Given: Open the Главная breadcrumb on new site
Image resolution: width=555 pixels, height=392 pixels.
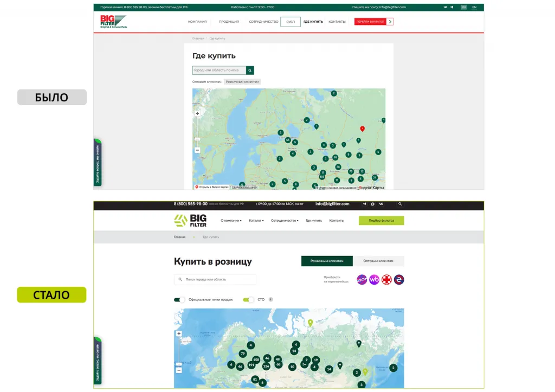Looking at the screenshot, I should 179,237.
